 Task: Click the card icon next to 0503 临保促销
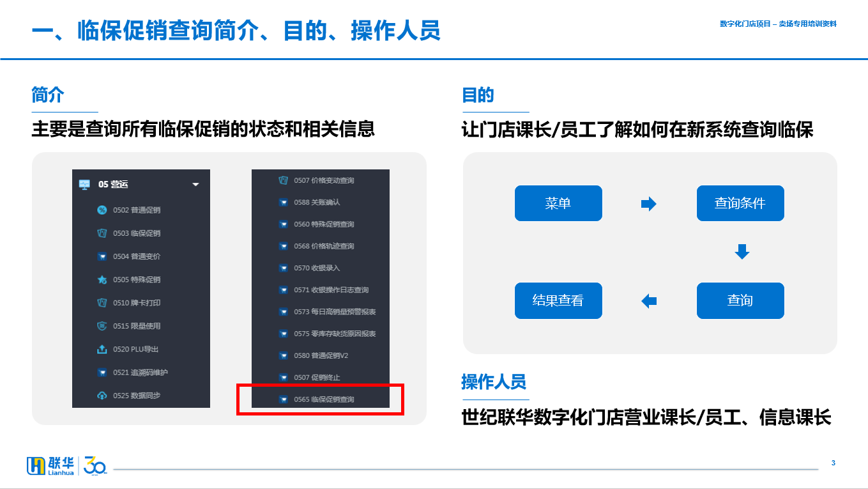102,233
